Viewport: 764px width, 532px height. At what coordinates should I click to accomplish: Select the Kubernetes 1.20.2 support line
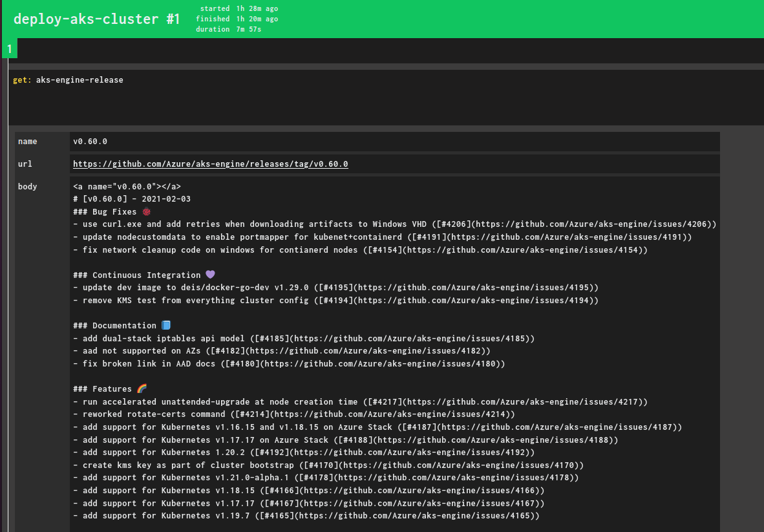304,452
